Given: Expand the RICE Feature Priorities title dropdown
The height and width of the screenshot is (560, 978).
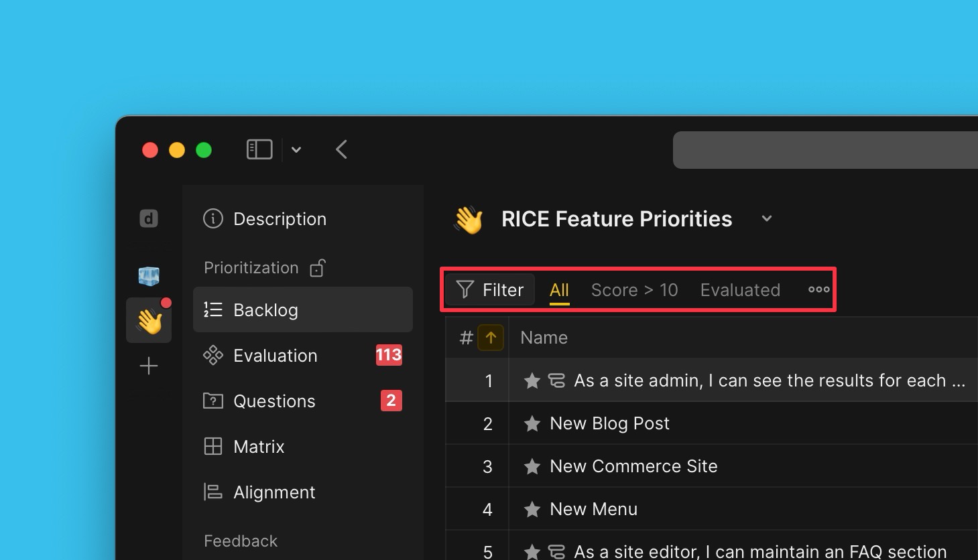Looking at the screenshot, I should (766, 218).
